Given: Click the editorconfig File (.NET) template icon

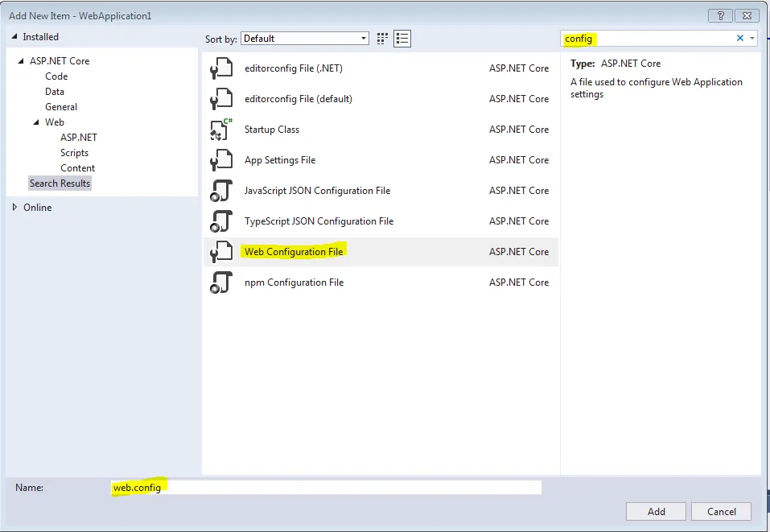Looking at the screenshot, I should pyautogui.click(x=221, y=68).
